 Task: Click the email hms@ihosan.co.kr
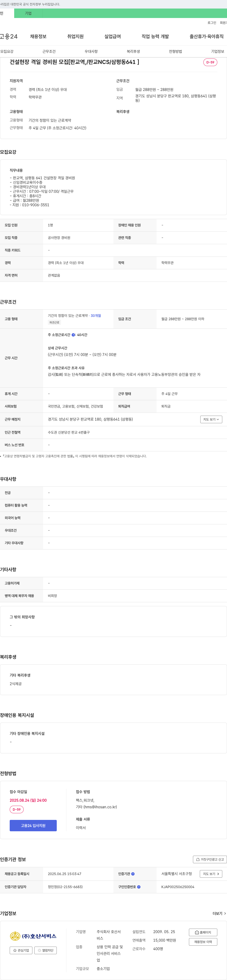[100, 807]
